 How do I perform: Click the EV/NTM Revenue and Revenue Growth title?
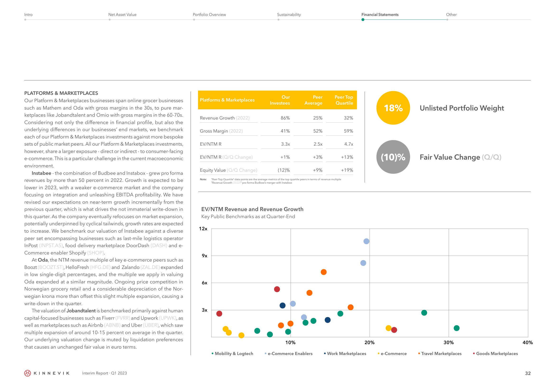point(252,209)
